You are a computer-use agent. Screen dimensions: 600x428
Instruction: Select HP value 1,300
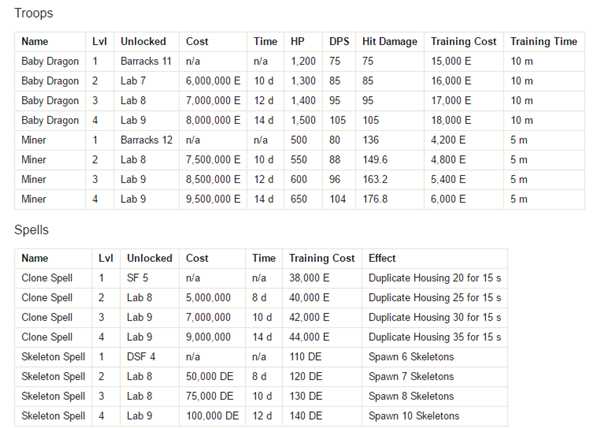point(303,81)
